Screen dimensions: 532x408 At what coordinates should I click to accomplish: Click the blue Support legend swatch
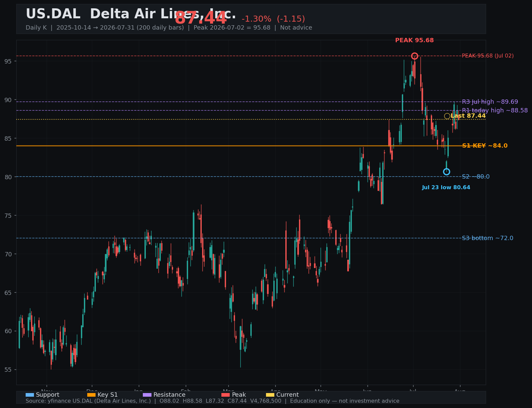click(x=30, y=395)
